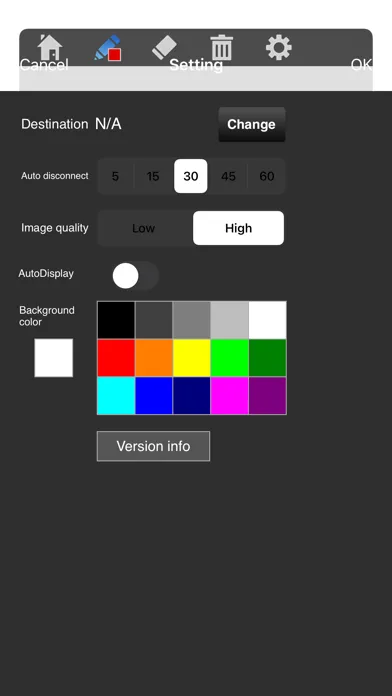Choose High image quality
392x696 pixels.
(238, 228)
